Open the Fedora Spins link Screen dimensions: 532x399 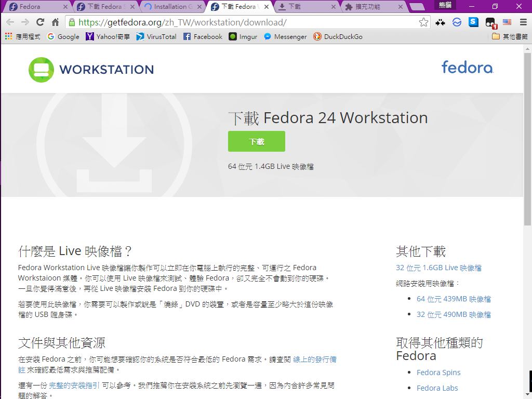pos(438,372)
